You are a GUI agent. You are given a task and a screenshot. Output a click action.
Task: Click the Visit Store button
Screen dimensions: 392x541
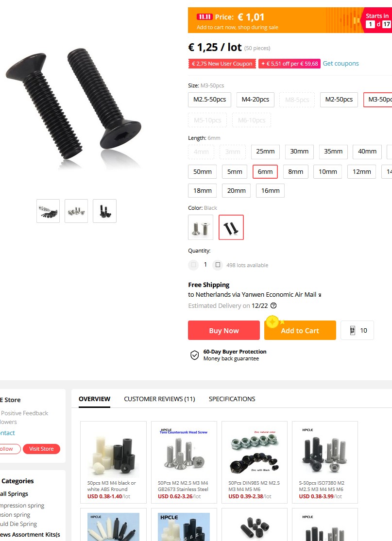pos(41,449)
